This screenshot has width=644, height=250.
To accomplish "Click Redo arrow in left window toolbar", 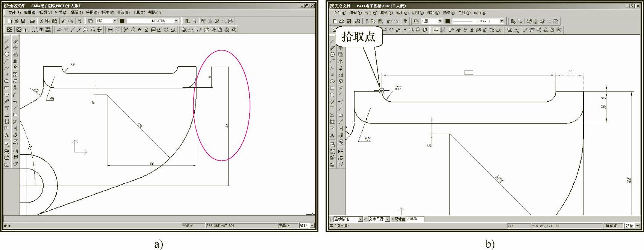I will pos(71,21).
